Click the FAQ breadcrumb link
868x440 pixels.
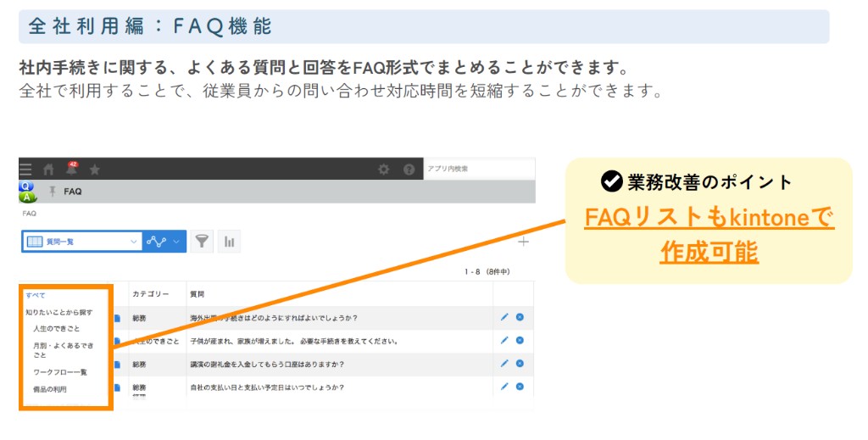(x=30, y=213)
